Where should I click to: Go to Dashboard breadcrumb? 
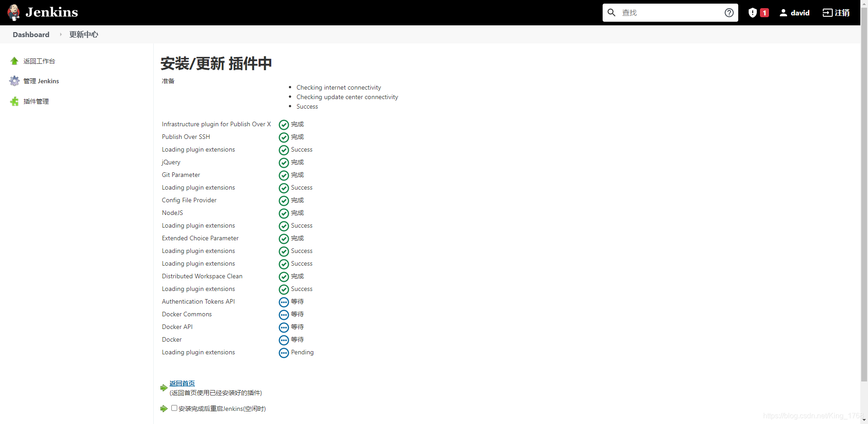click(31, 34)
